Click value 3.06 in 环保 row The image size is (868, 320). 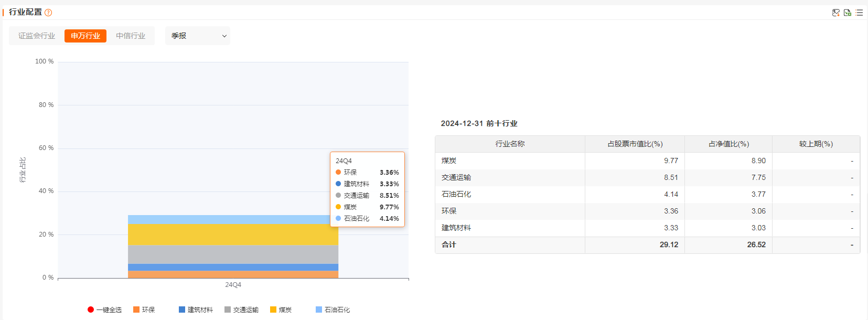pos(758,211)
